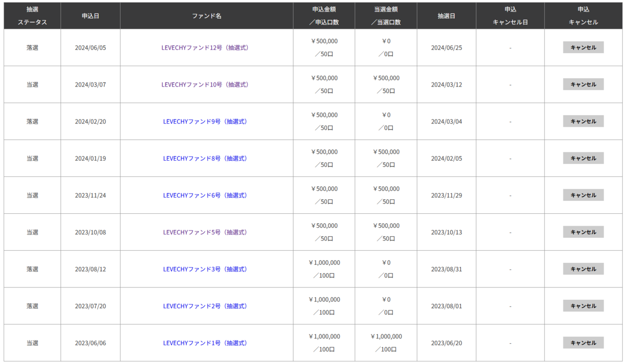
Task: Open LEVECHYファンド5号（抽選式） link
Action: 204,232
